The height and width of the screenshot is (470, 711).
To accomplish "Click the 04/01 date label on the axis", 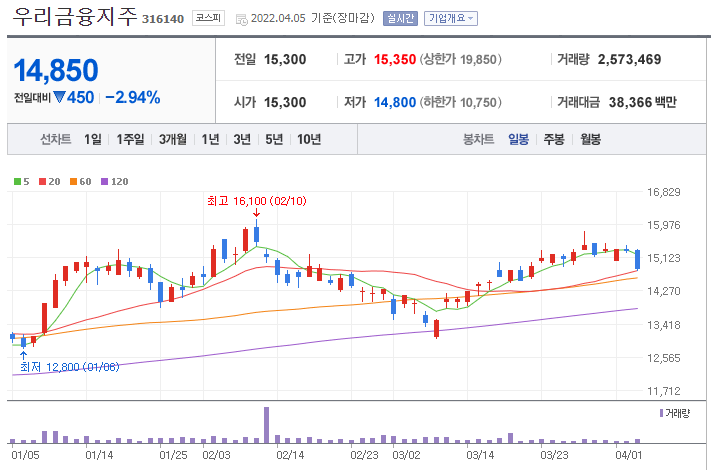I will 628,455.
